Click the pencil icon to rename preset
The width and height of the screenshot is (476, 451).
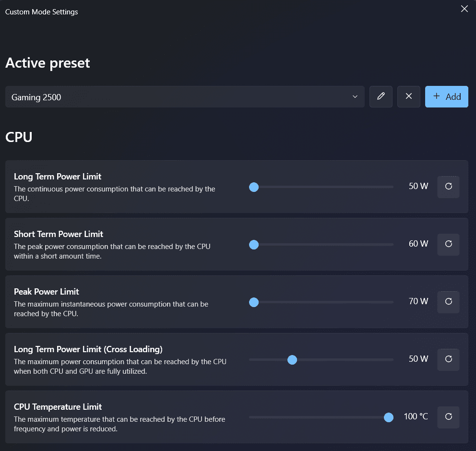pos(381,96)
